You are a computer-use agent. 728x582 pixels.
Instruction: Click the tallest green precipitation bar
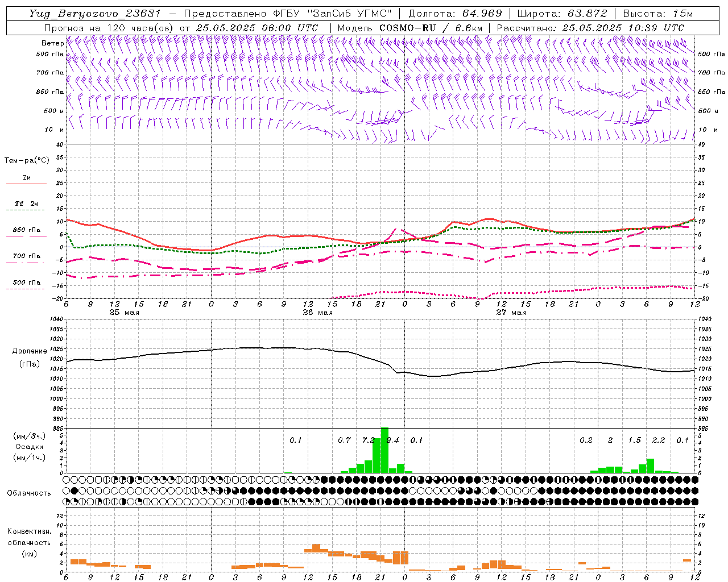384,450
